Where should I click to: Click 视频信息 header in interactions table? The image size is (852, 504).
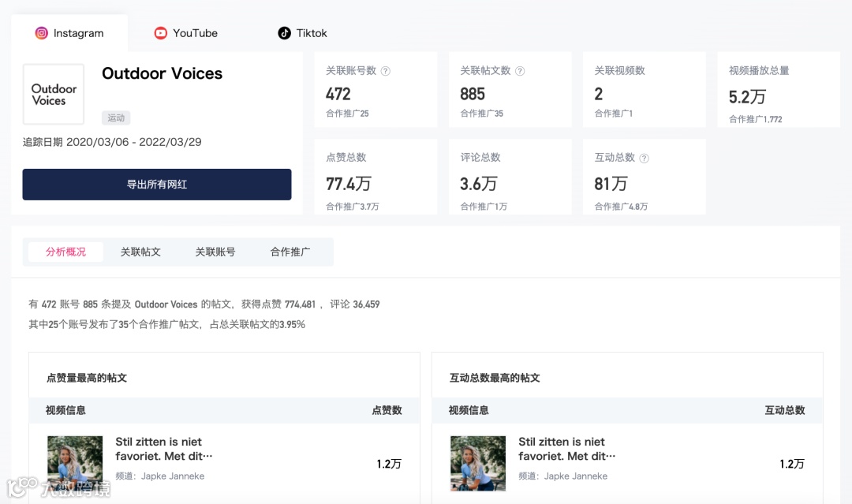tap(469, 411)
